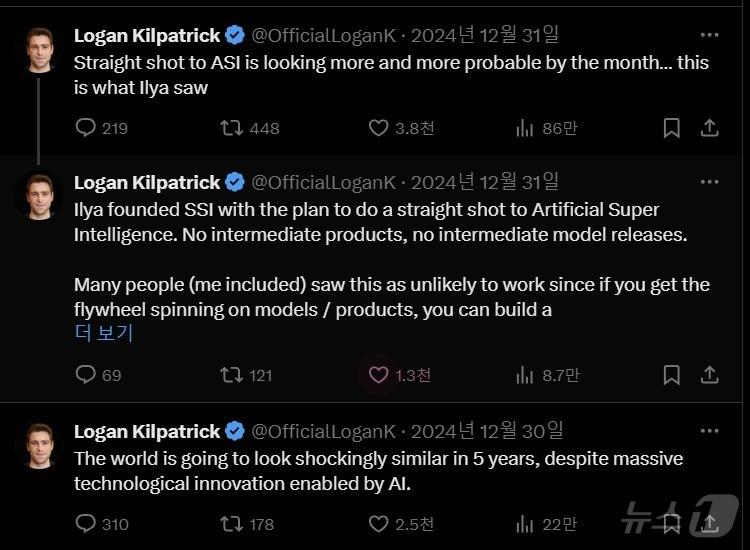Open more options for the SSI tweet
750x550 pixels.
tap(709, 182)
